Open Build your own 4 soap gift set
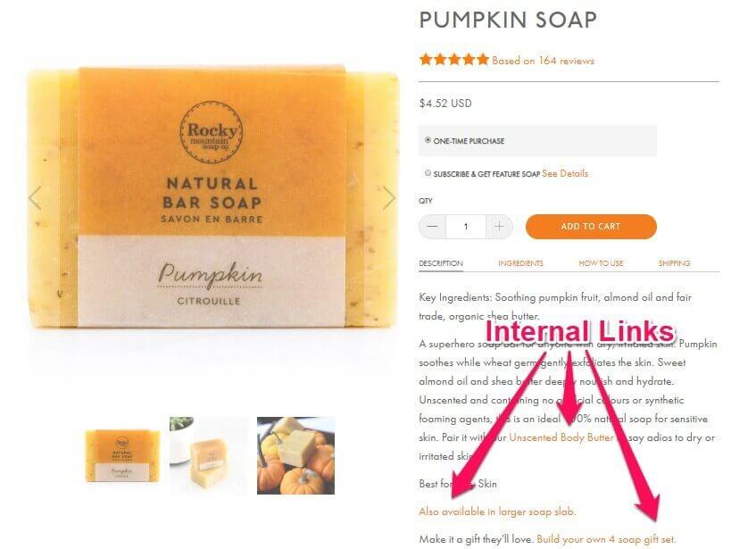 click(x=606, y=539)
